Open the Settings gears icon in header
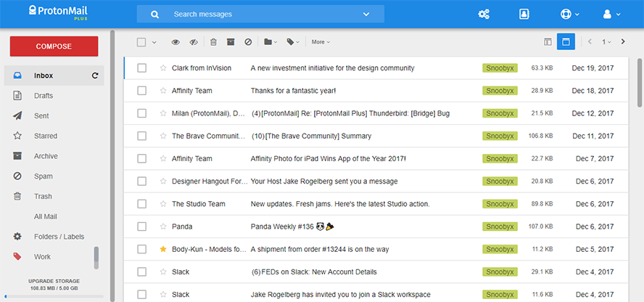 [484, 15]
